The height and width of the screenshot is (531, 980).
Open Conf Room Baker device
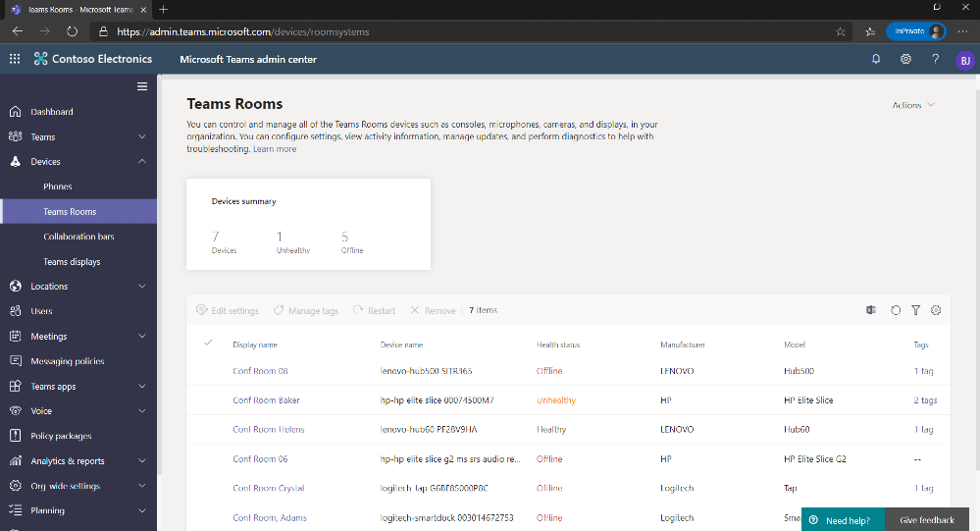click(266, 400)
